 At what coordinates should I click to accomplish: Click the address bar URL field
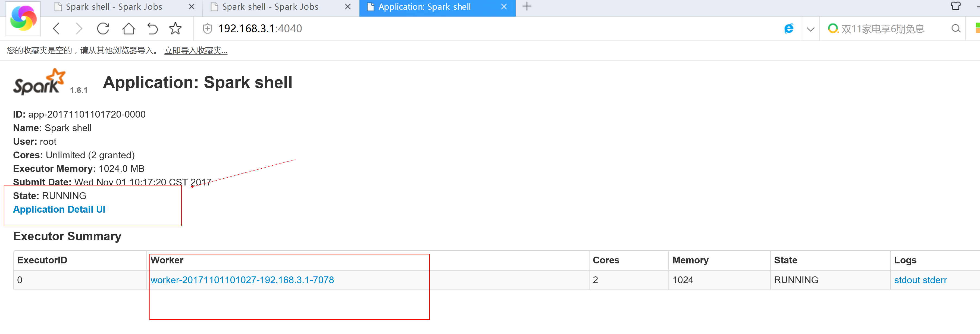456,29
